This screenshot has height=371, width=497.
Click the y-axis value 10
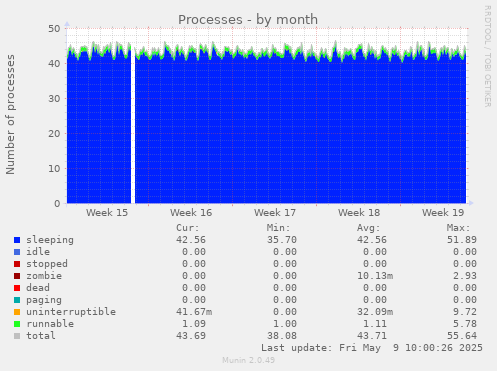[x=54, y=169]
